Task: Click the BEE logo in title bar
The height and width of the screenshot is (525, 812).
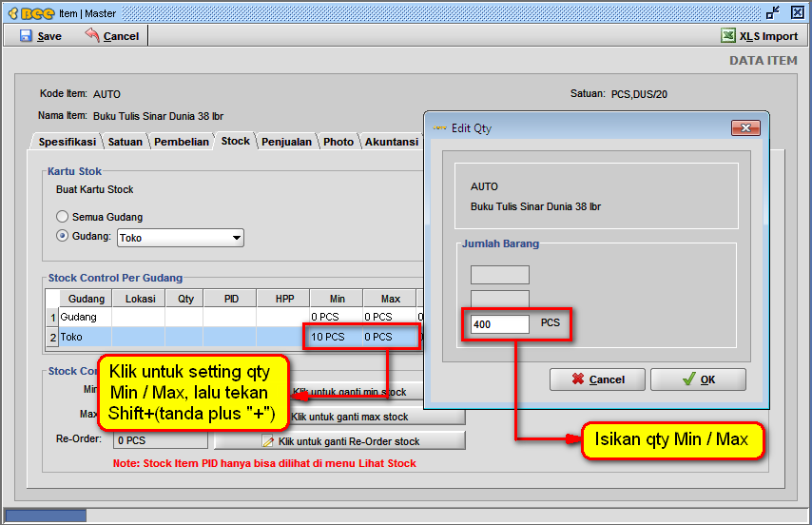Action: (x=30, y=11)
